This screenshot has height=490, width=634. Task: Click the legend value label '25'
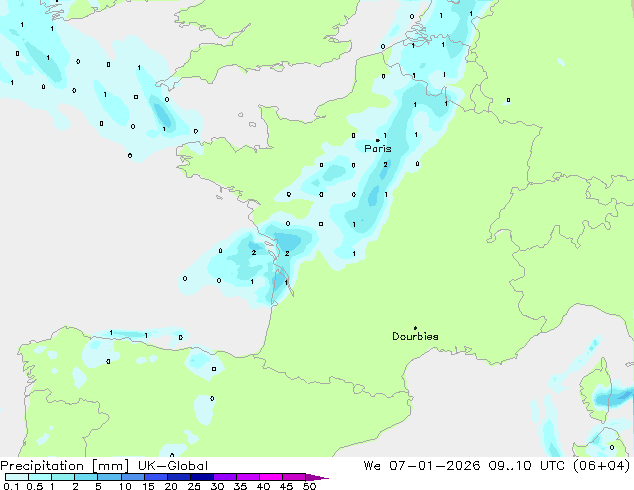pos(194,486)
